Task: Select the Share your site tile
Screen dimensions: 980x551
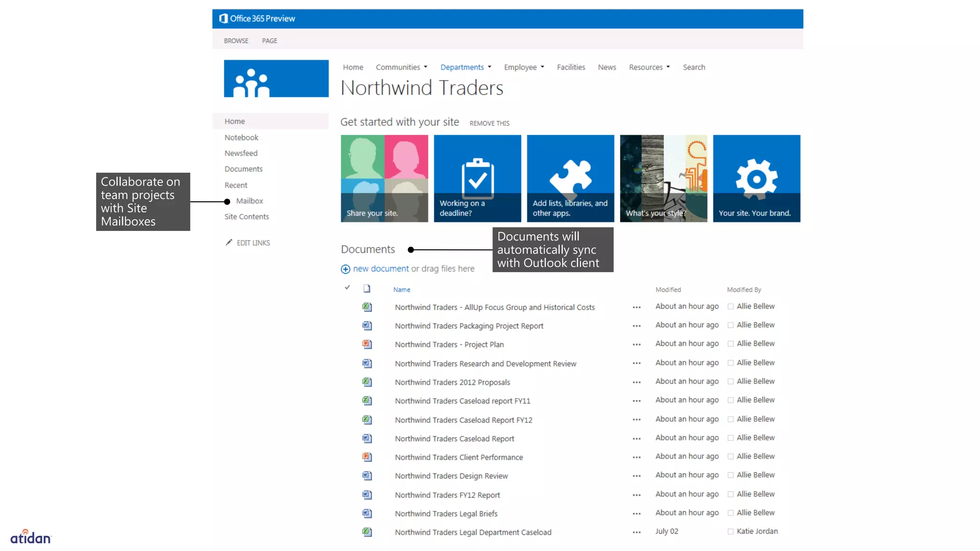Action: (384, 178)
